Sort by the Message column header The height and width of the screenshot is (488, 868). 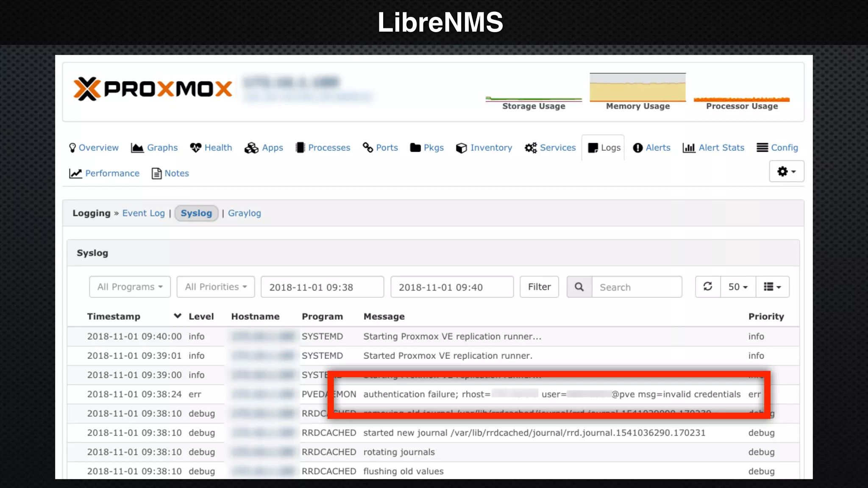coord(384,316)
